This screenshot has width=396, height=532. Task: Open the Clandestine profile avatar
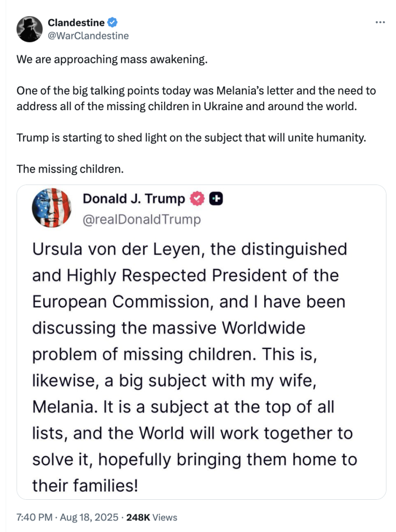tap(29, 29)
